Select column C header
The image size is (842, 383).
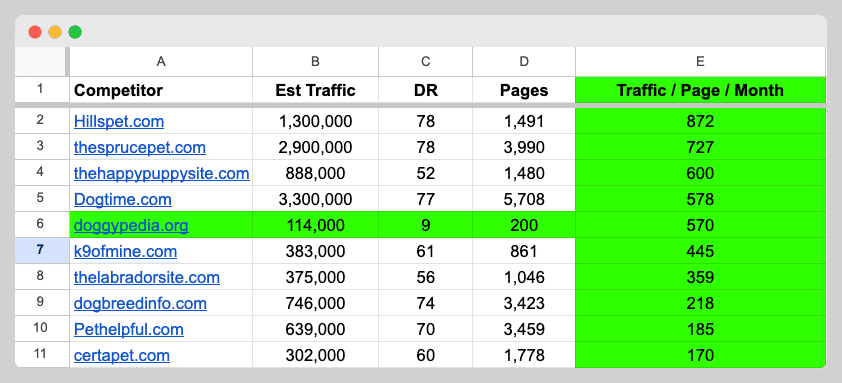point(426,62)
